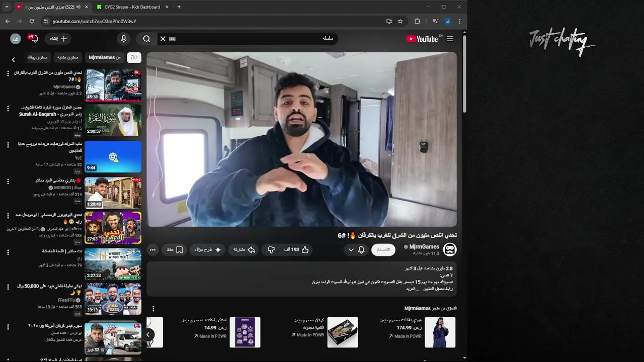Like the video (193 ألف)
644x362 pixels.
296,249
